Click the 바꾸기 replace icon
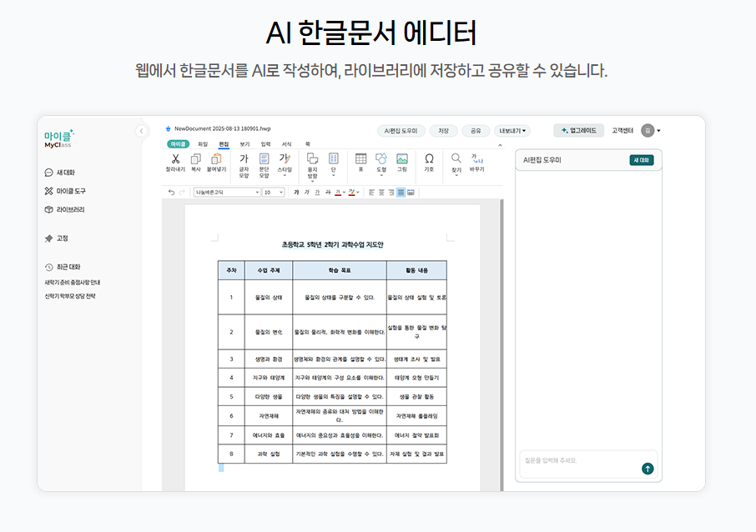756x532 pixels. coord(476,159)
